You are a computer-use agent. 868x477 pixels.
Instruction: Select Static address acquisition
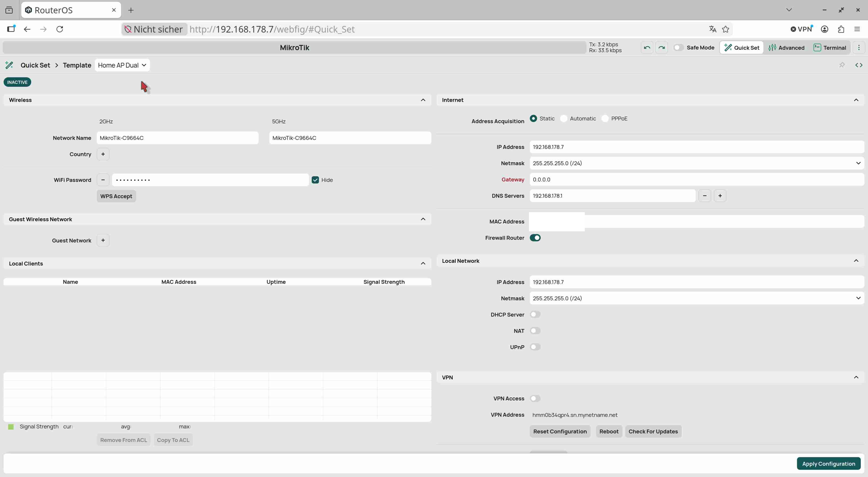coord(533,118)
